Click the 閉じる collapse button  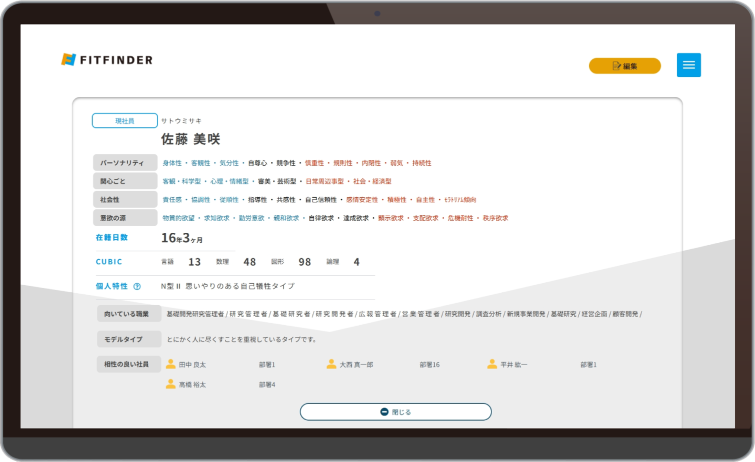tap(396, 412)
